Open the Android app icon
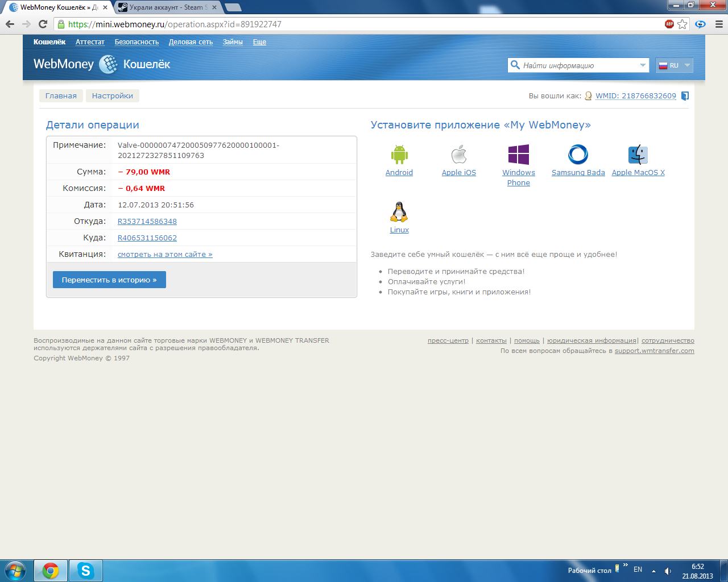The width and height of the screenshot is (728, 582). pos(399,155)
